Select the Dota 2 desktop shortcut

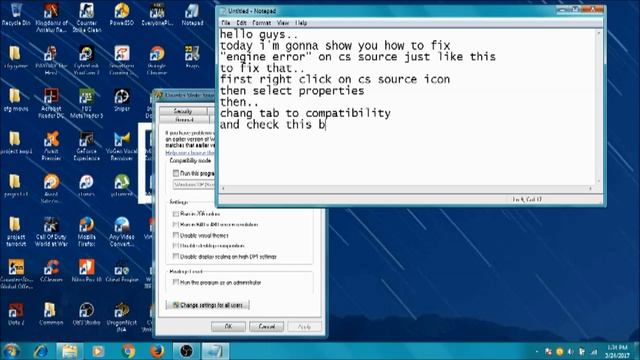pos(16,314)
